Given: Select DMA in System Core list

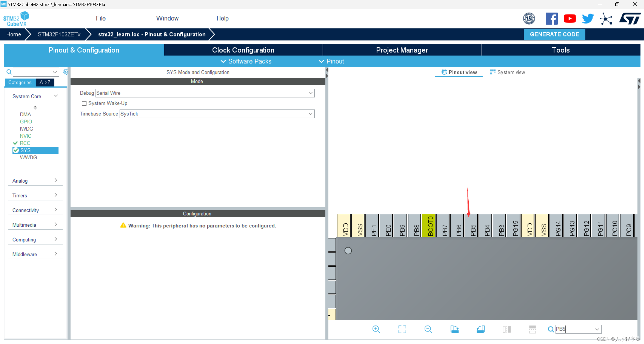Looking at the screenshot, I should coord(25,115).
